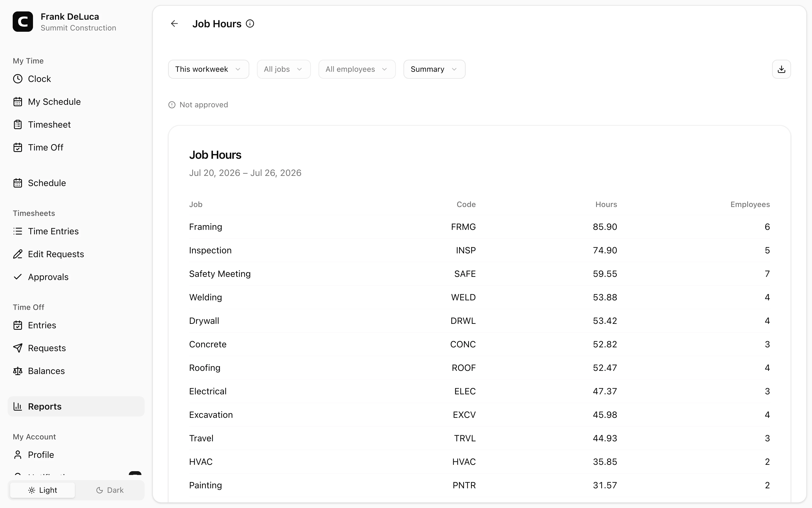Click the Summit Construction logo icon
The width and height of the screenshot is (812, 508).
[23, 22]
